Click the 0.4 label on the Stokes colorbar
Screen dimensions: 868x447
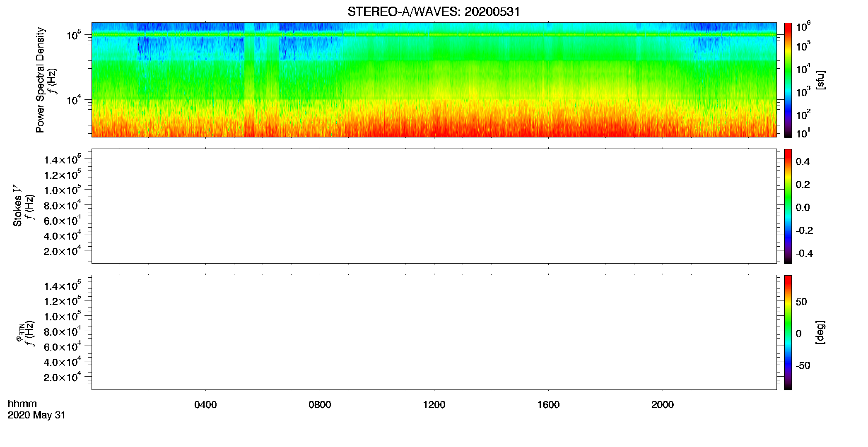(x=803, y=162)
